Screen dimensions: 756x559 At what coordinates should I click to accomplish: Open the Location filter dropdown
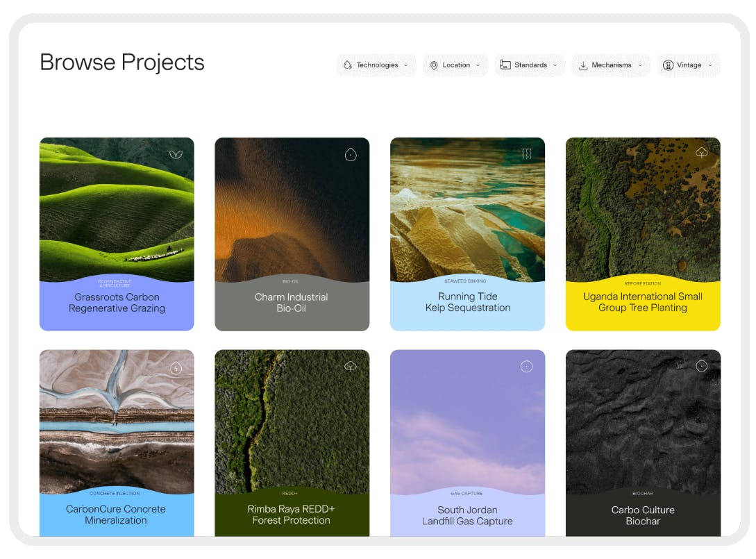tap(455, 65)
